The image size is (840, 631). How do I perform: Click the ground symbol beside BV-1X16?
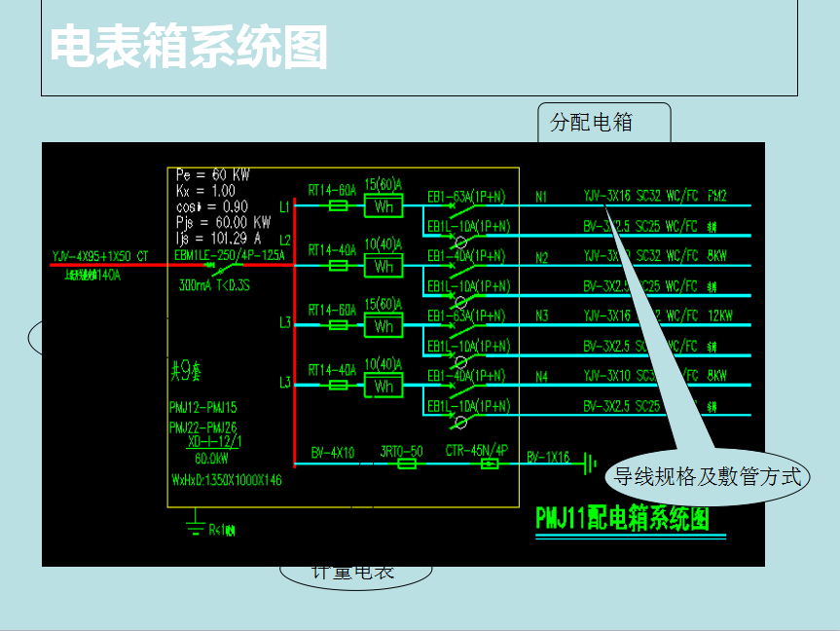point(589,464)
